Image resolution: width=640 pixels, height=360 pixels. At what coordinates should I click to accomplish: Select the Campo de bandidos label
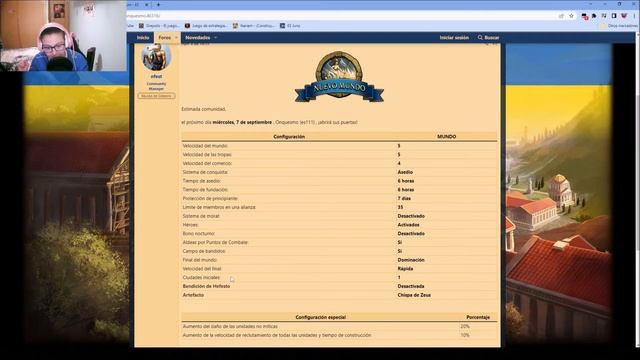click(x=204, y=251)
